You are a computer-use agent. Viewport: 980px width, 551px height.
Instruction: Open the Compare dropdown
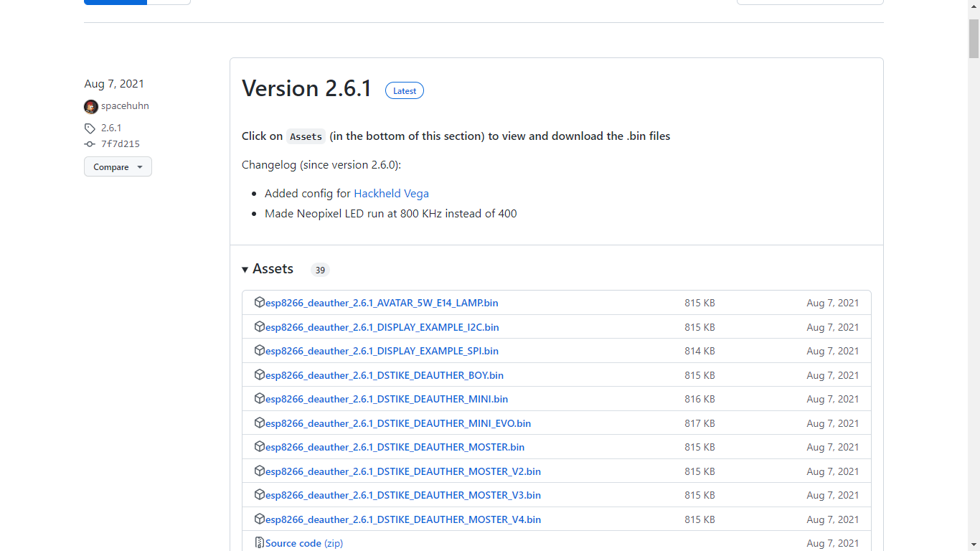117,166
